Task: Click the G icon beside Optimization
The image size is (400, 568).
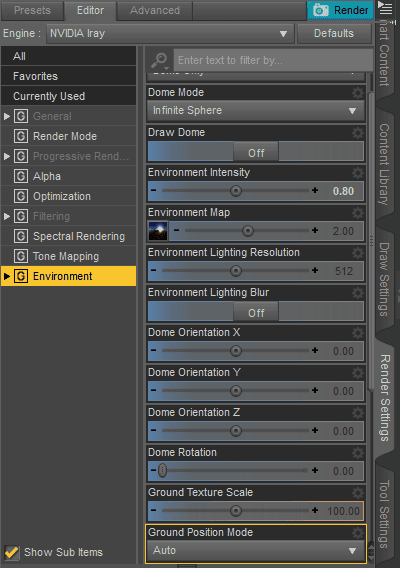Action: pos(21,196)
